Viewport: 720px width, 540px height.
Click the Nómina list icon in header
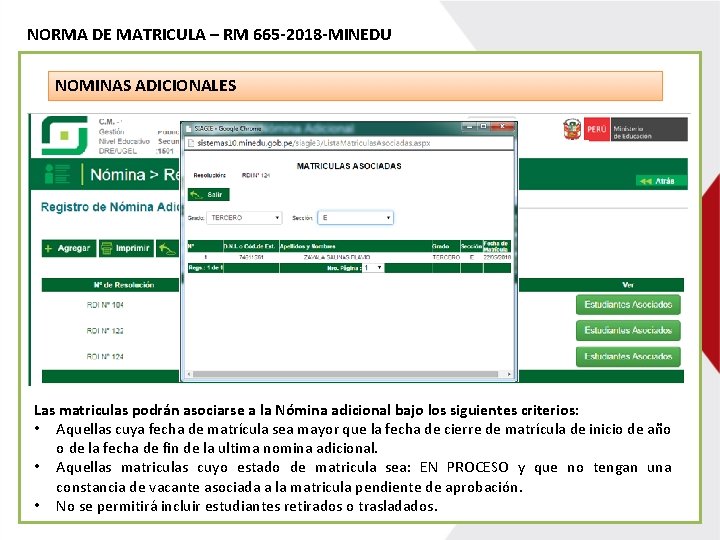tap(58, 174)
